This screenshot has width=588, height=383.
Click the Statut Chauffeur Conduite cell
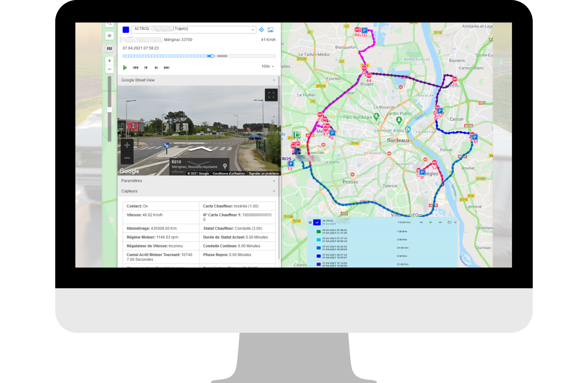pos(237,229)
